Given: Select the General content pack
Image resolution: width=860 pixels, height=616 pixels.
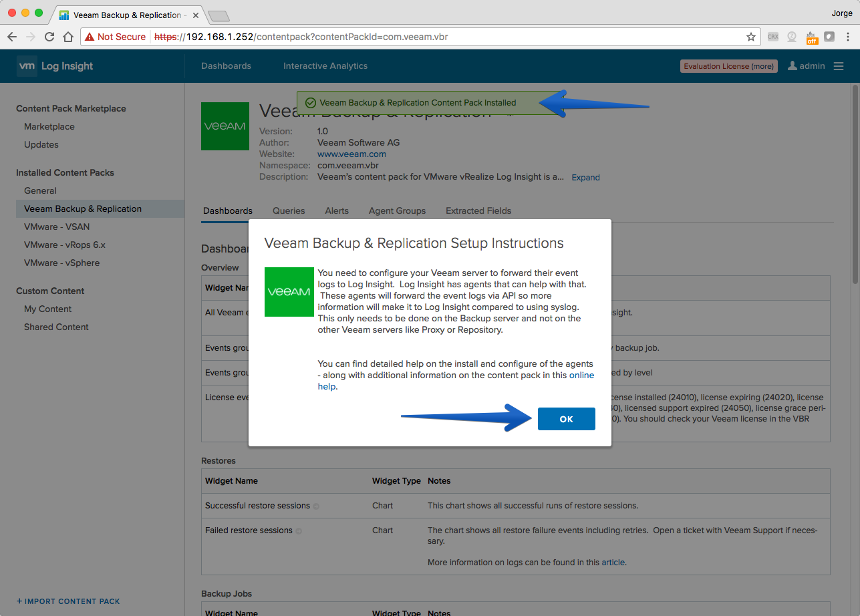Looking at the screenshot, I should [x=41, y=190].
